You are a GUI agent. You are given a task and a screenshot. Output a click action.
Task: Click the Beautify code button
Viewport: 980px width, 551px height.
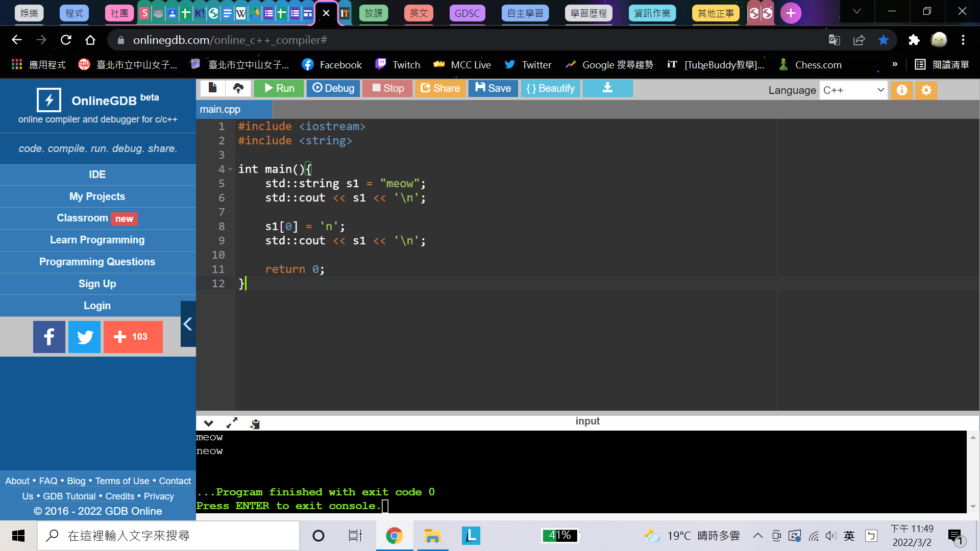point(550,88)
